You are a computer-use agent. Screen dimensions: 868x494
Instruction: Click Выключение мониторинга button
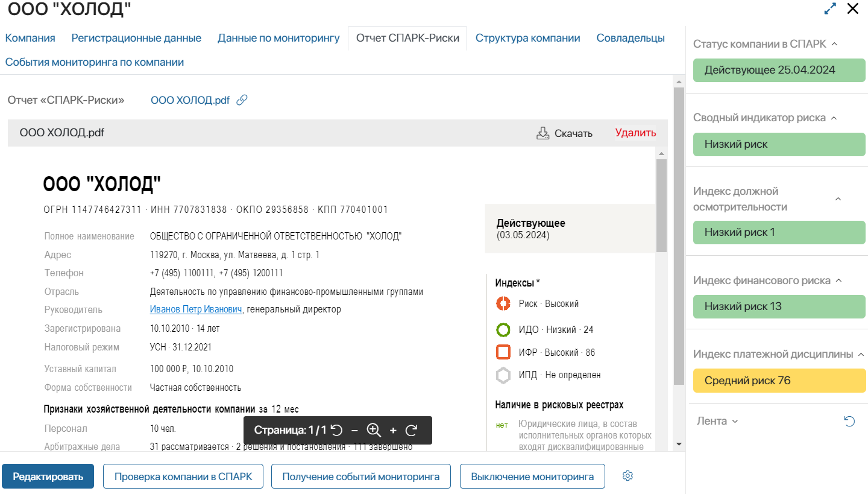click(x=532, y=477)
